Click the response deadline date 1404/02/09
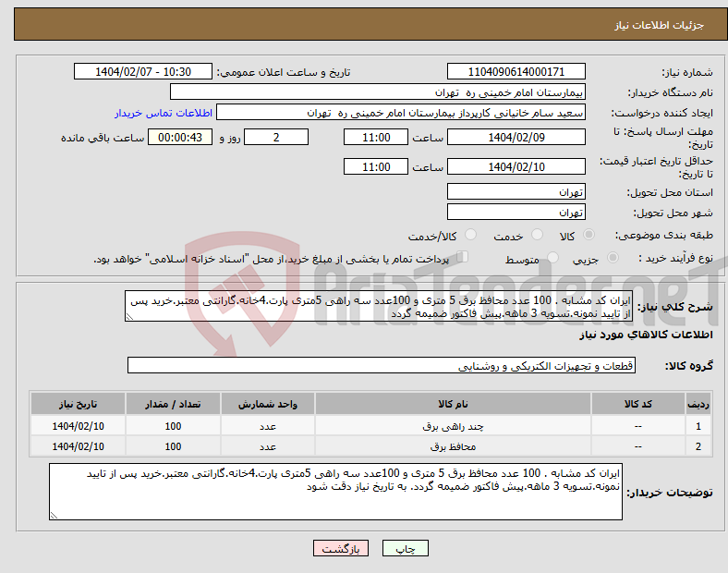The width and height of the screenshot is (728, 573). click(516, 137)
